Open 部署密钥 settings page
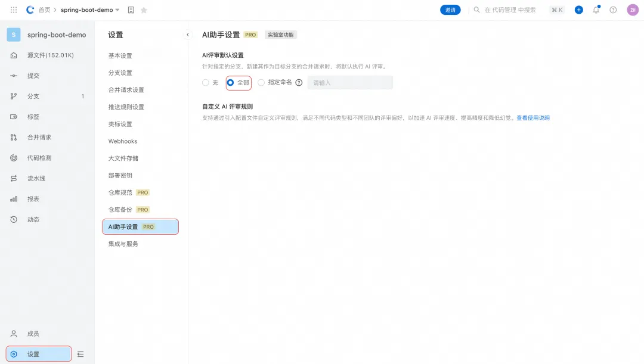 point(120,176)
